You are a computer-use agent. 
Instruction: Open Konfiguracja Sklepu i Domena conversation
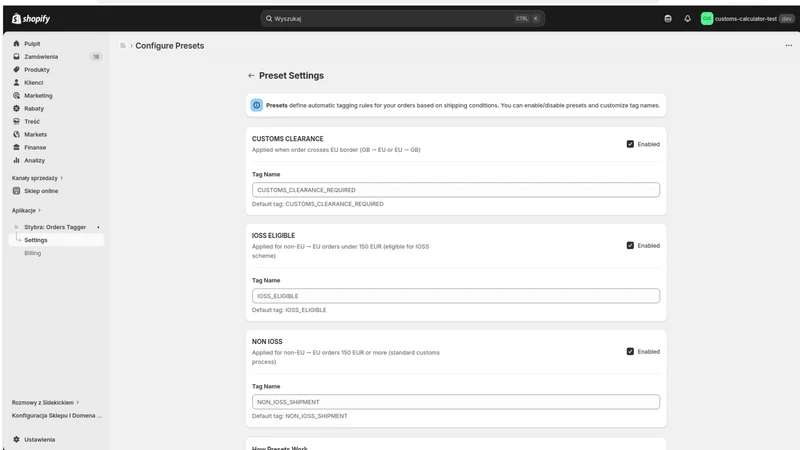pyautogui.click(x=57, y=415)
